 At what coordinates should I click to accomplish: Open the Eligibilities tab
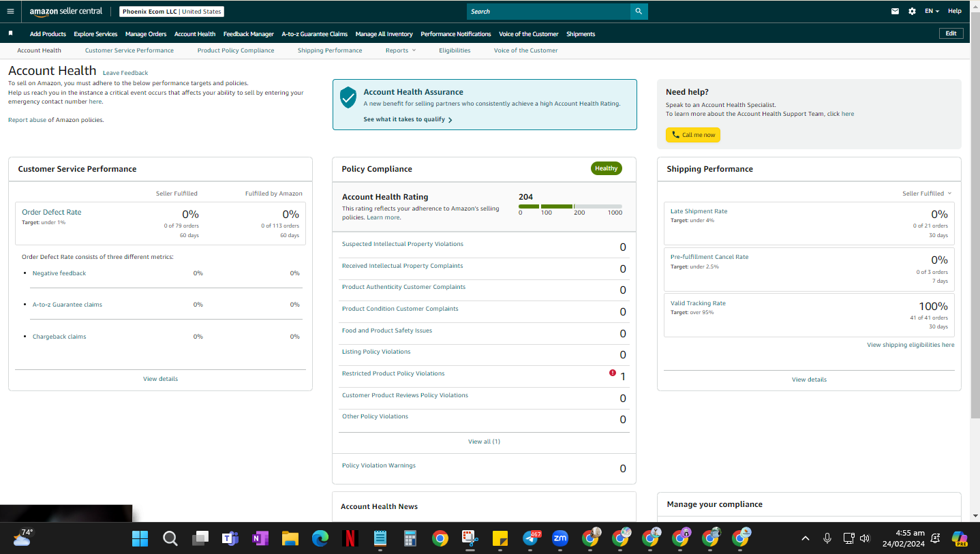(455, 50)
